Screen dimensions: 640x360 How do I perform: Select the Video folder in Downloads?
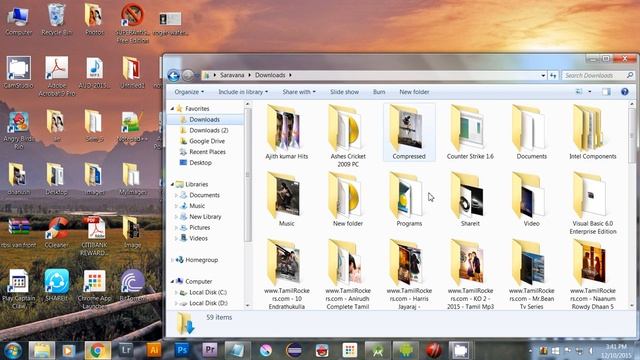[531, 200]
